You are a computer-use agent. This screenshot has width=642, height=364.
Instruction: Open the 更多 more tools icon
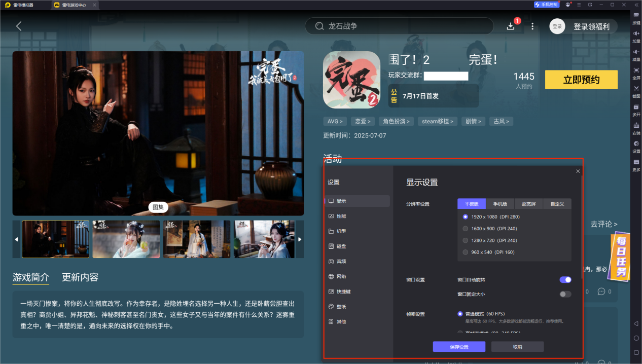point(636,162)
